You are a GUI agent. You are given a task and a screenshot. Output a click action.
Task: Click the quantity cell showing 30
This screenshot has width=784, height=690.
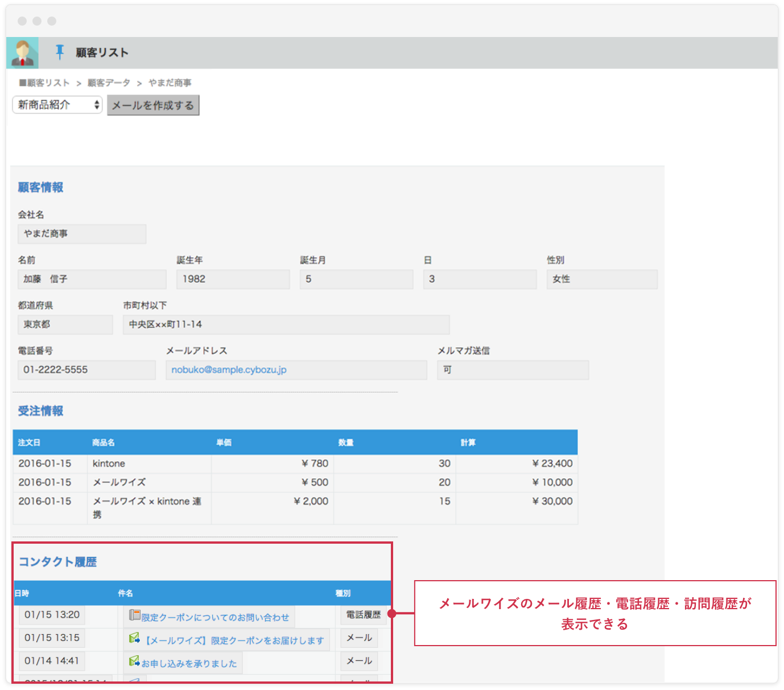pos(395,464)
